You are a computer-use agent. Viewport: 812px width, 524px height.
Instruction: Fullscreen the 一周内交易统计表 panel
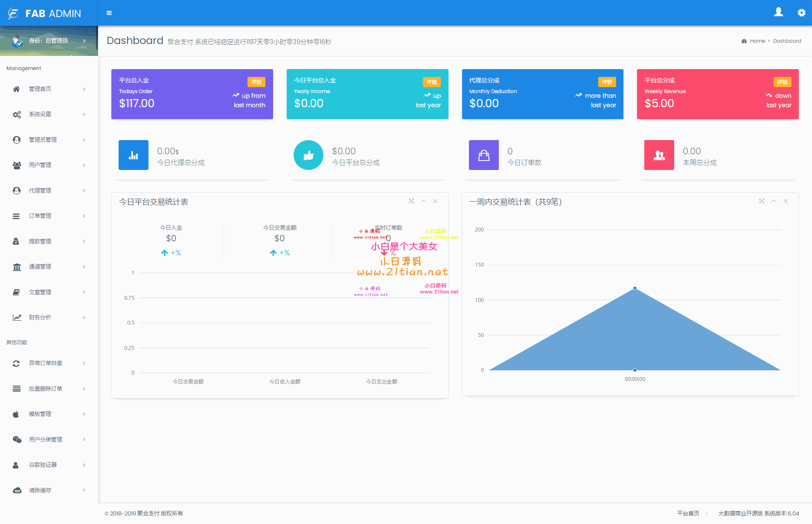pos(762,201)
